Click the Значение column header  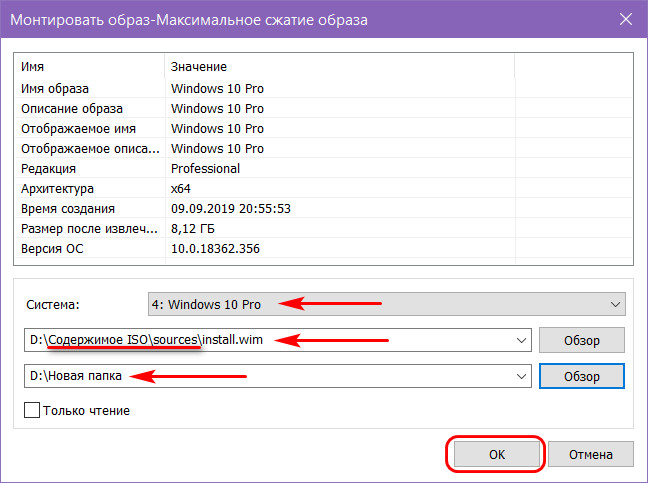coord(340,67)
